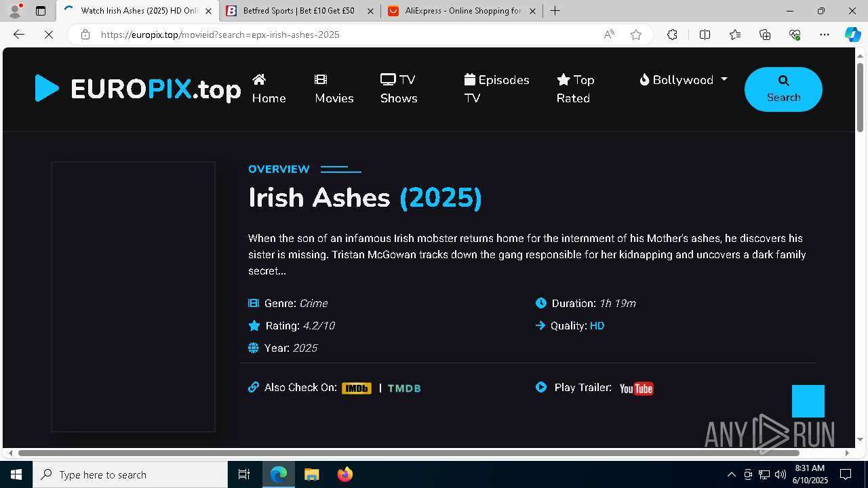
Task: Open Collections panel
Action: [765, 35]
